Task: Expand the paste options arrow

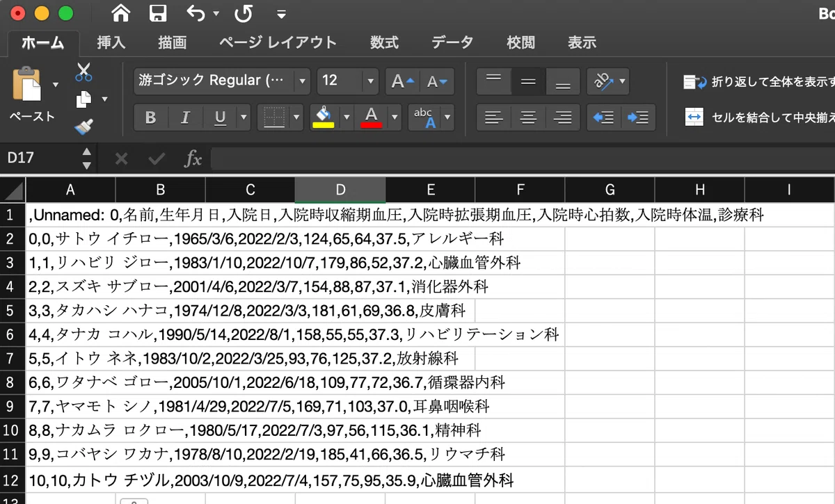Action: [56, 85]
